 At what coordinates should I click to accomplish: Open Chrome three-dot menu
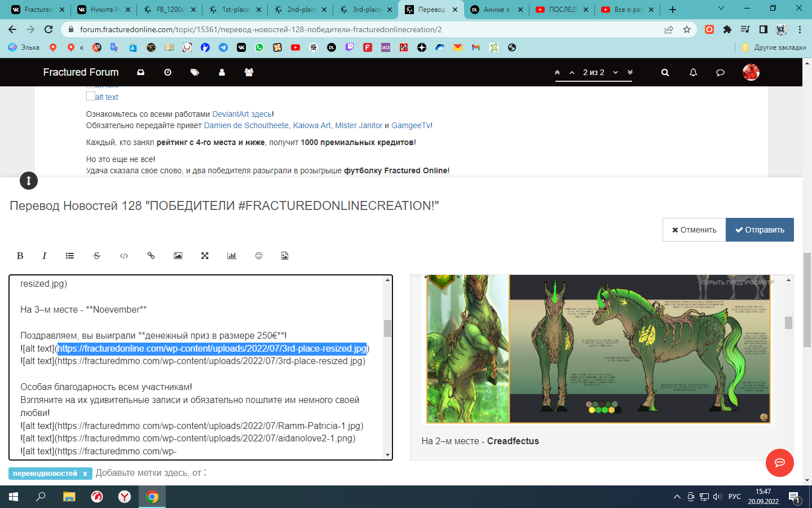tap(800, 29)
